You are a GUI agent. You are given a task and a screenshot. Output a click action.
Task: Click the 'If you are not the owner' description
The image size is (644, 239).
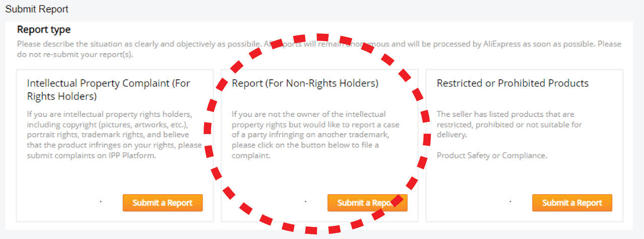tap(308, 114)
